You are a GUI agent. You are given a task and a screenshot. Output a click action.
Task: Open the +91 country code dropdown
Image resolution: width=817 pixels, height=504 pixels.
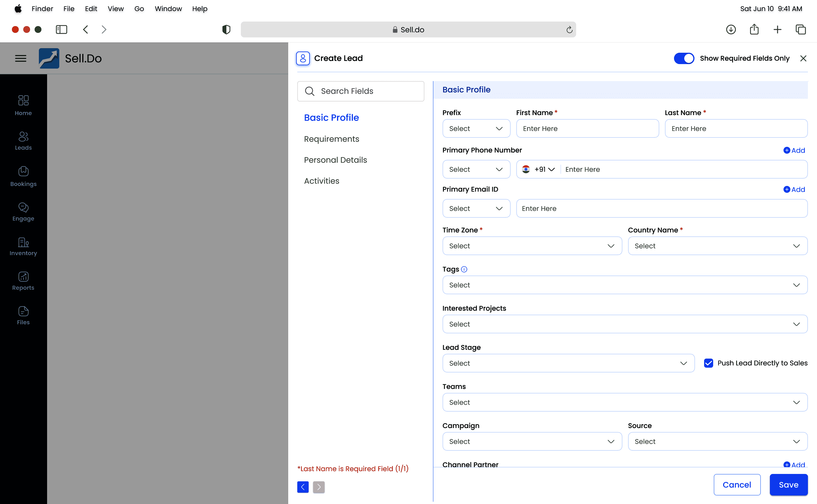pyautogui.click(x=544, y=169)
